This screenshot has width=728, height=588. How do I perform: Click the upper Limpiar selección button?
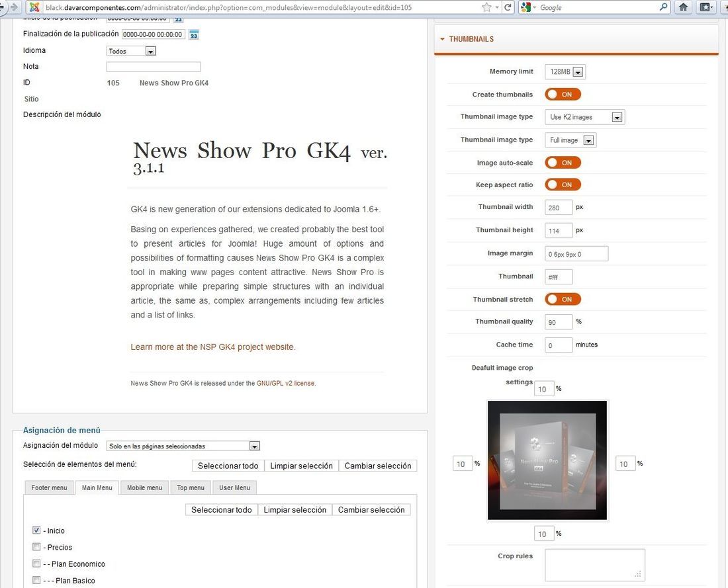(x=301, y=466)
